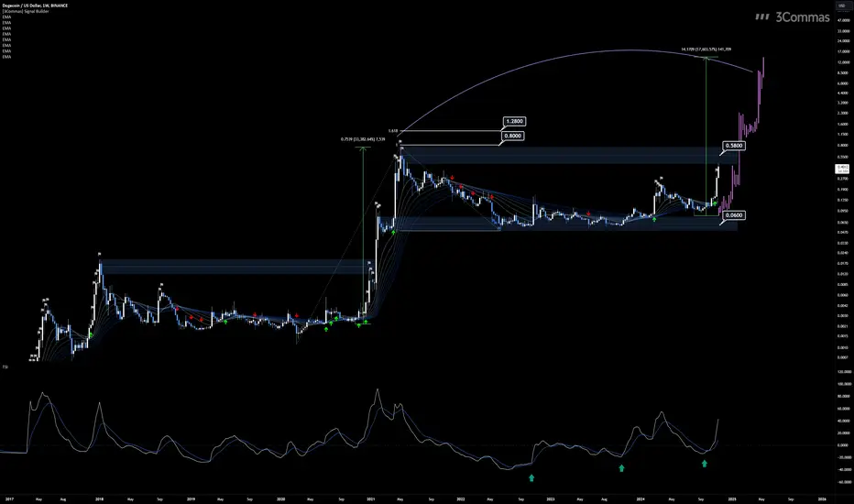Select the 0.5800 price callout
Screen dimensions: 854x504
734,146
